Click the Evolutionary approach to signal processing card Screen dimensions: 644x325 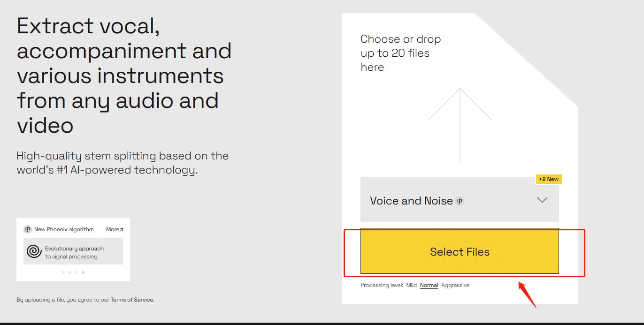(x=73, y=251)
